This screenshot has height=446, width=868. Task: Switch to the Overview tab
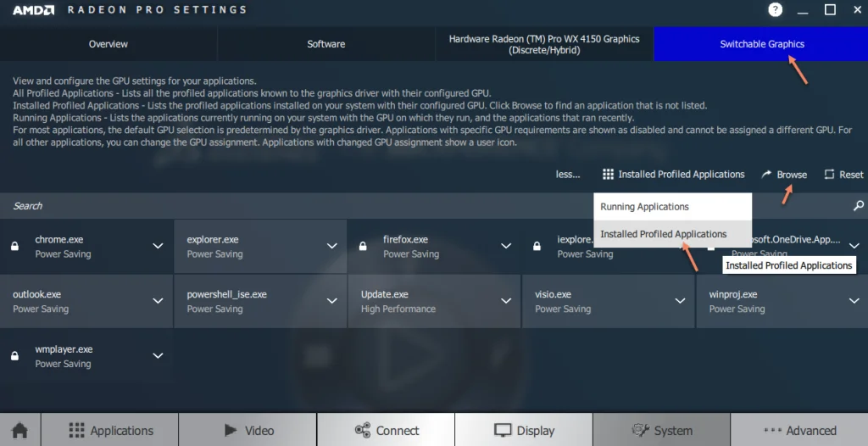(x=108, y=44)
